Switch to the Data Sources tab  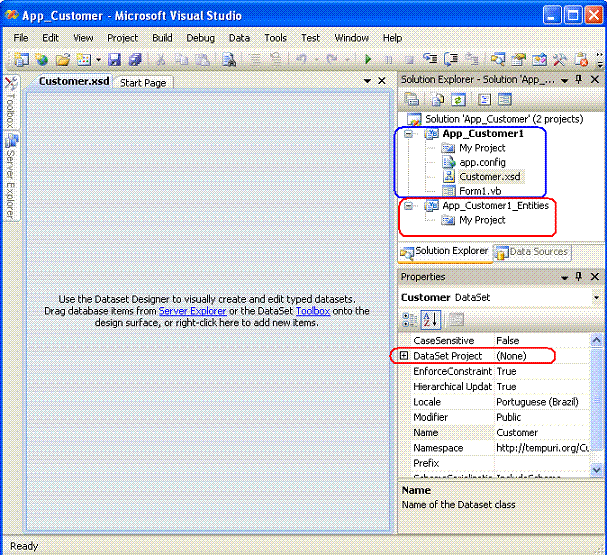coord(533,252)
